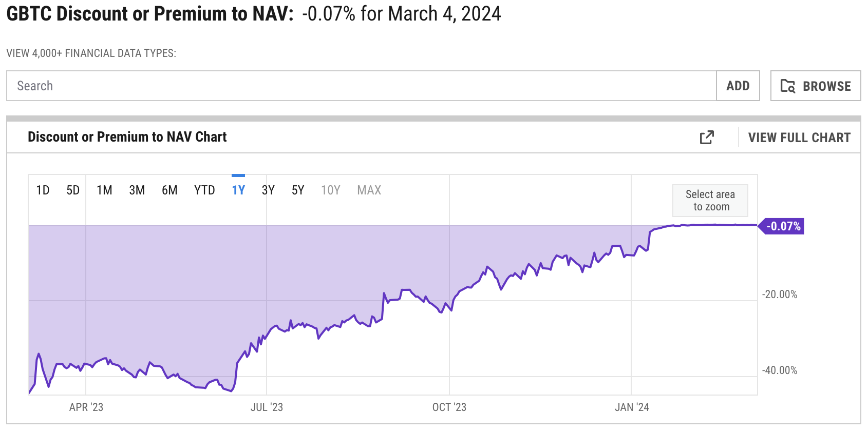Image resolution: width=868 pixels, height=432 pixels.
Task: Click the ADD button
Action: pyautogui.click(x=738, y=86)
